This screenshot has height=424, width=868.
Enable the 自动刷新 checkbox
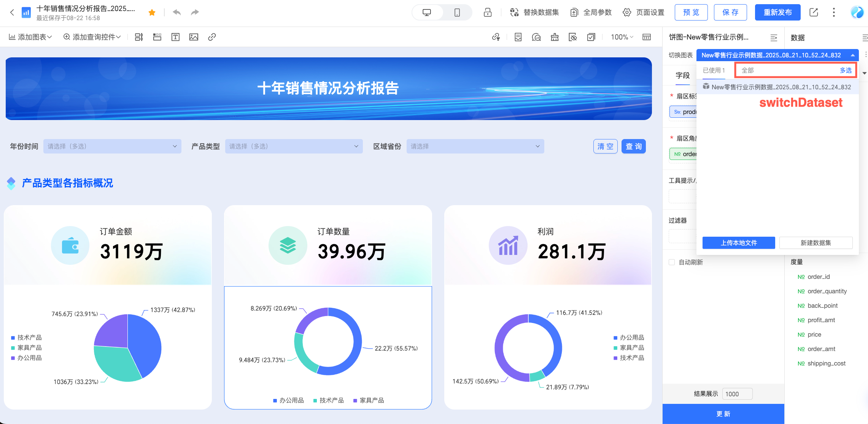672,262
